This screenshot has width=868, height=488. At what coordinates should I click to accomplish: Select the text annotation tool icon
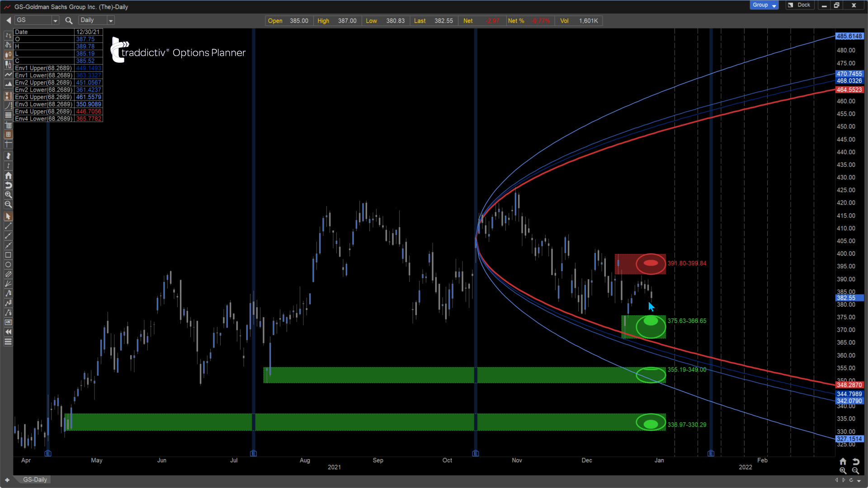click(x=8, y=322)
